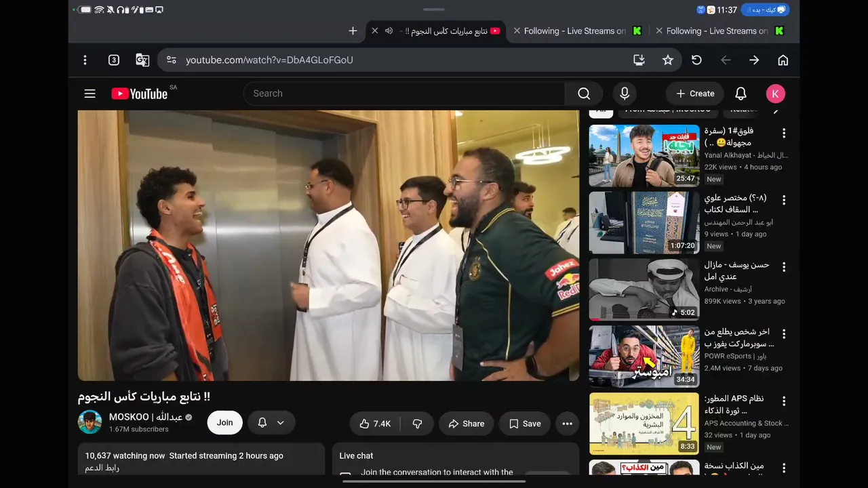The width and height of the screenshot is (868, 488).
Task: Open the اخر شخص يطلع من سوبرماركت title
Action: click(738, 338)
